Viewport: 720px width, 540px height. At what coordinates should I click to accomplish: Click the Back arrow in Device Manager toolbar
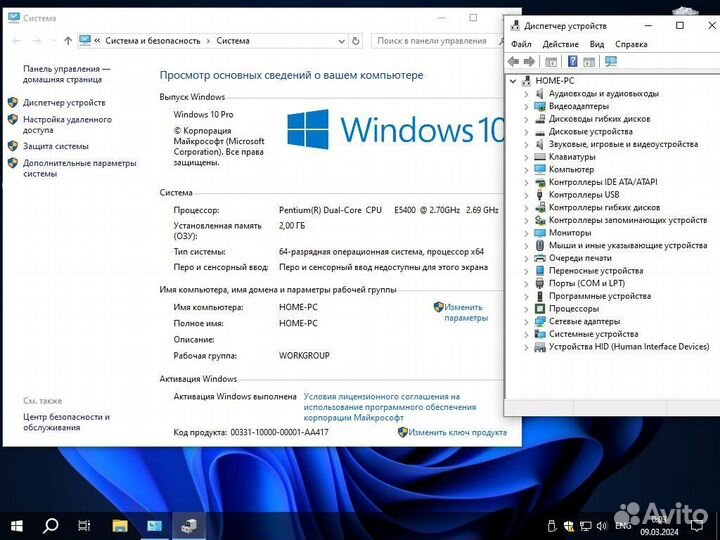[x=513, y=61]
